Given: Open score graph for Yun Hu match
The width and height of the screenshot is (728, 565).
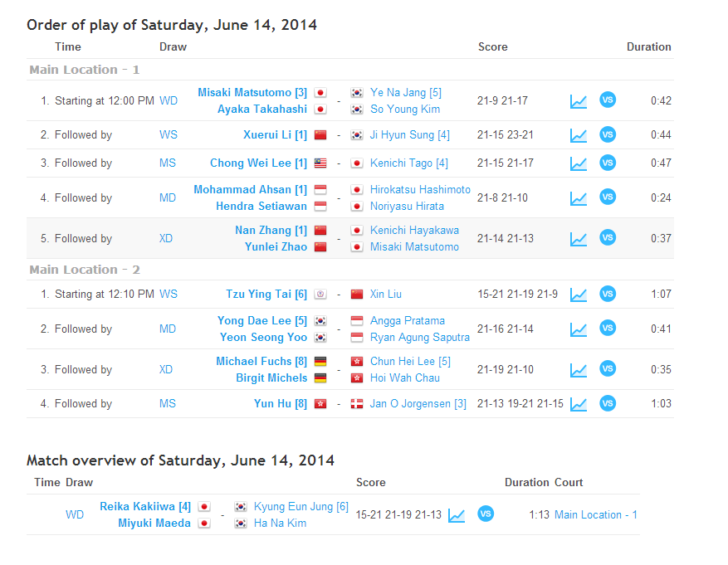Looking at the screenshot, I should pos(578,404).
